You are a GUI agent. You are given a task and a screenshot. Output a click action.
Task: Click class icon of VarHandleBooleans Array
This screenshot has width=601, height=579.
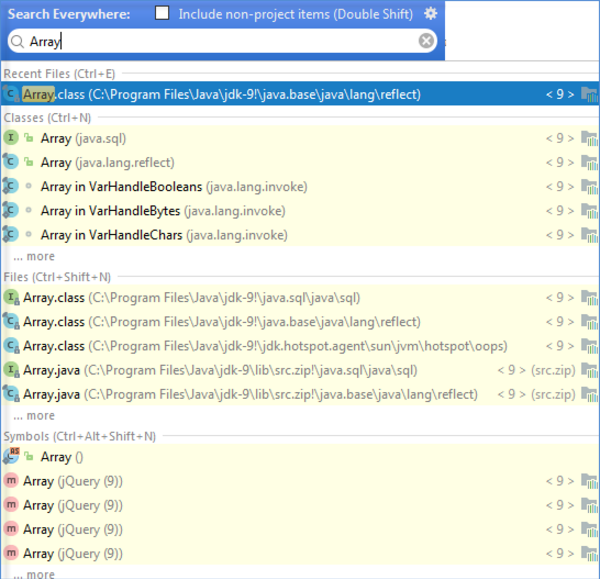tap(10, 186)
